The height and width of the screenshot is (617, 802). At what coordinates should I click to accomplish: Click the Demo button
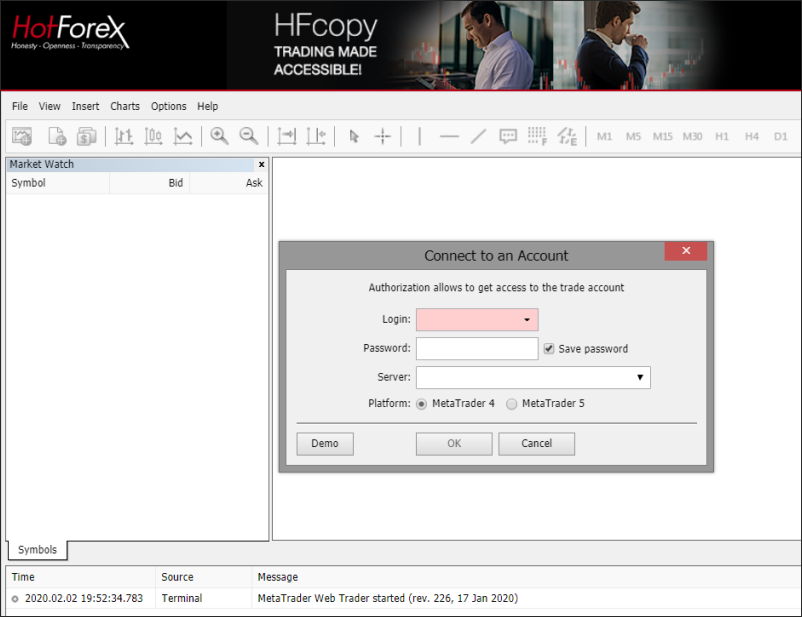325,443
